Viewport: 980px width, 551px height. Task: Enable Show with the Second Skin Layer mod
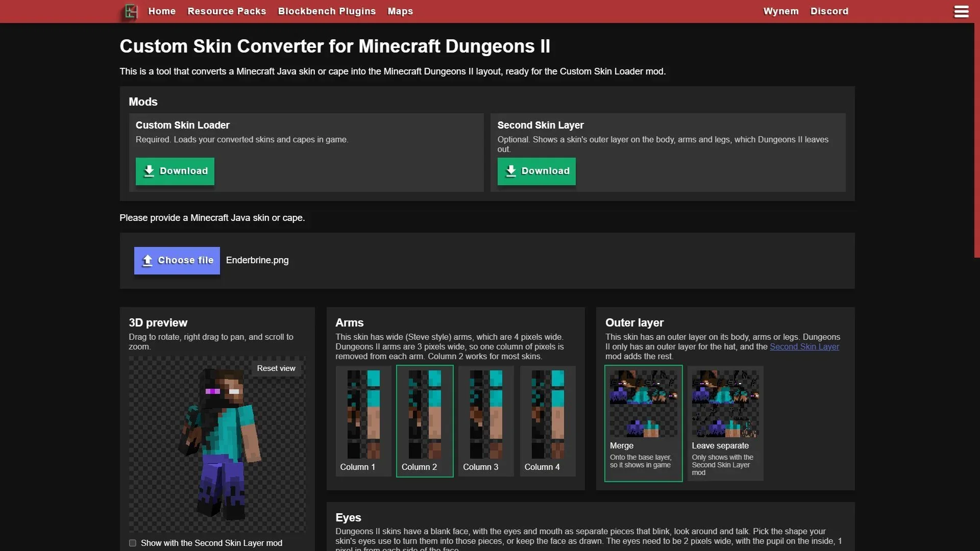click(x=133, y=543)
